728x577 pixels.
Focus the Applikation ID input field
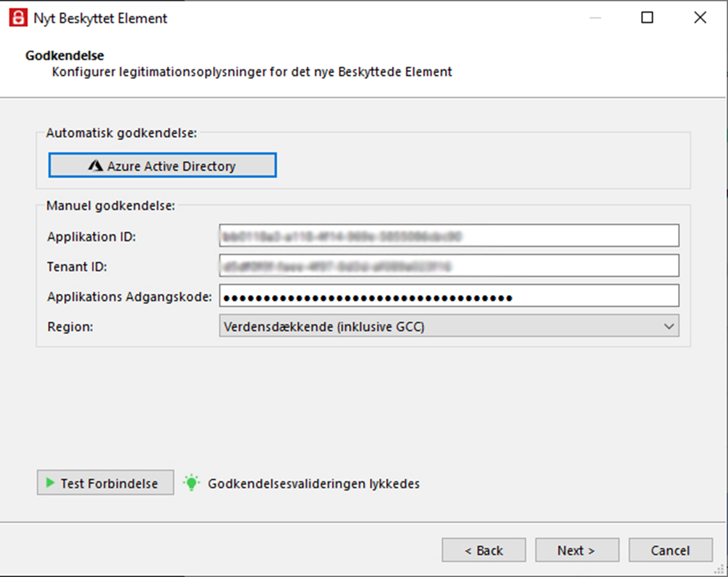click(x=449, y=236)
